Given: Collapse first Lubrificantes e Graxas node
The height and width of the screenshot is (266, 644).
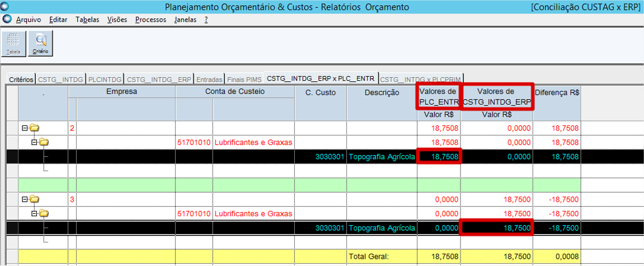Looking at the screenshot, I should point(35,142).
